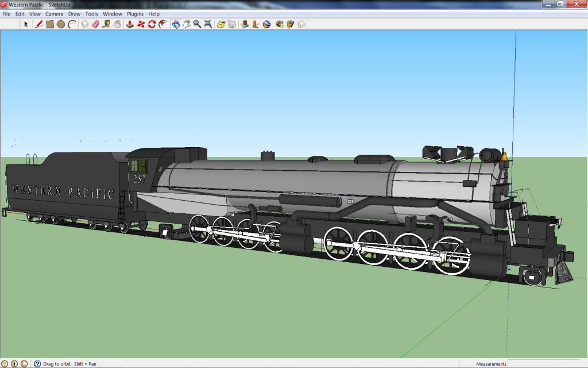The width and height of the screenshot is (588, 368).
Task: Activate the Tape Measure tool
Action: [106, 24]
